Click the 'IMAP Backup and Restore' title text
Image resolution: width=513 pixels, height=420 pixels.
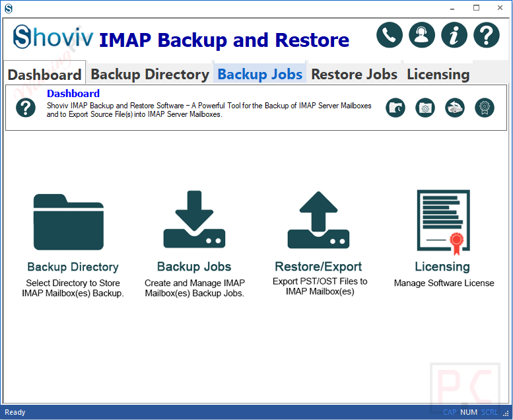(x=224, y=40)
